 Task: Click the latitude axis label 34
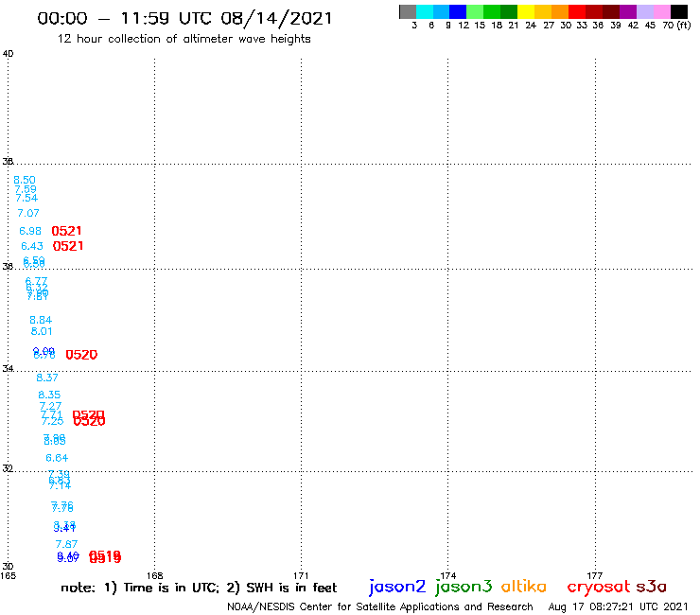8,369
